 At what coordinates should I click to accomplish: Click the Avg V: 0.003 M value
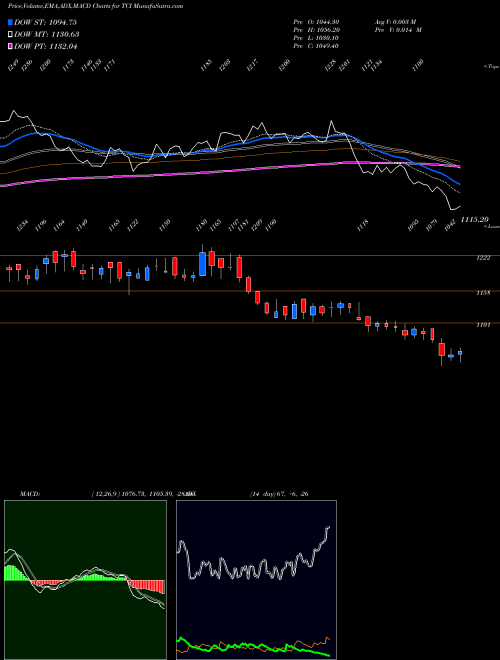point(395,22)
